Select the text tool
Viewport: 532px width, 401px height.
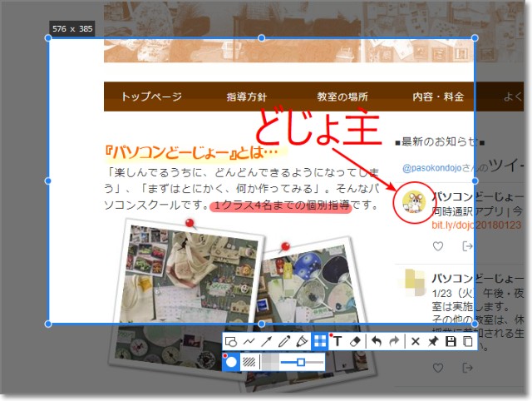pos(337,342)
